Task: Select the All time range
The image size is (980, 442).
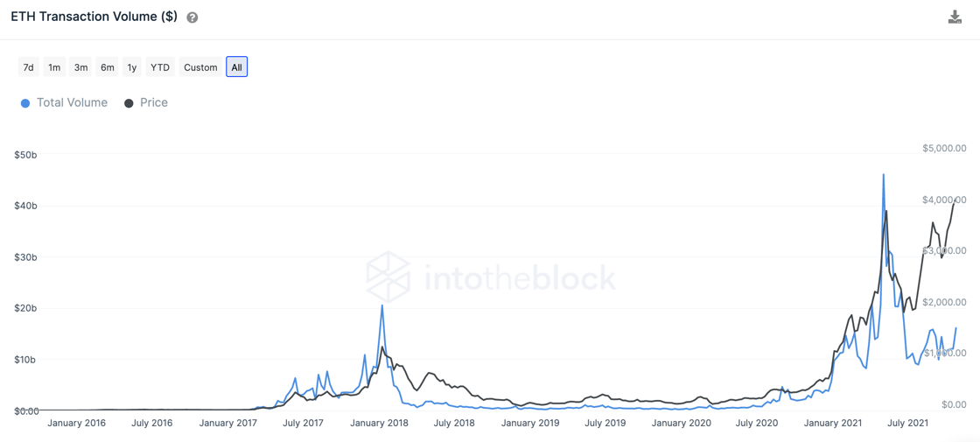Action: tap(236, 67)
